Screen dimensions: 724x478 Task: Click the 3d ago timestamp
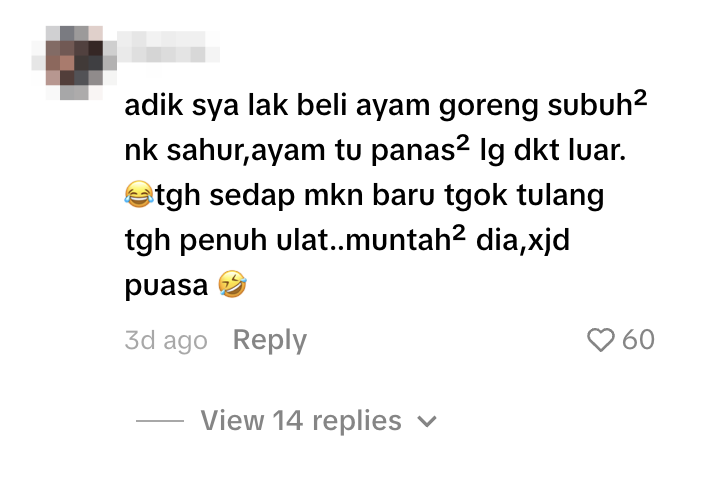166,341
